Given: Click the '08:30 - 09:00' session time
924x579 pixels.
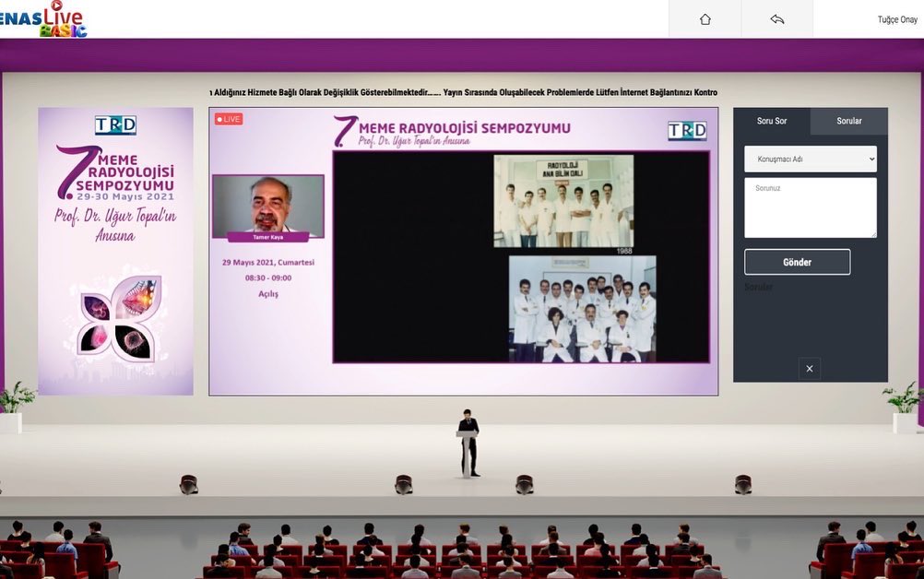Looking at the screenshot, I should [268, 278].
